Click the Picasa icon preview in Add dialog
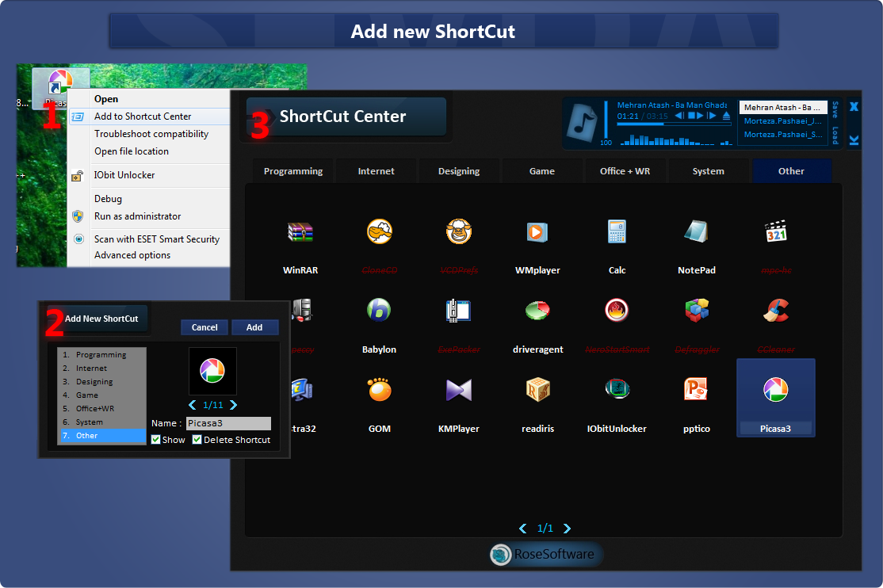Viewport: 883px width, 588px height. 212,371
